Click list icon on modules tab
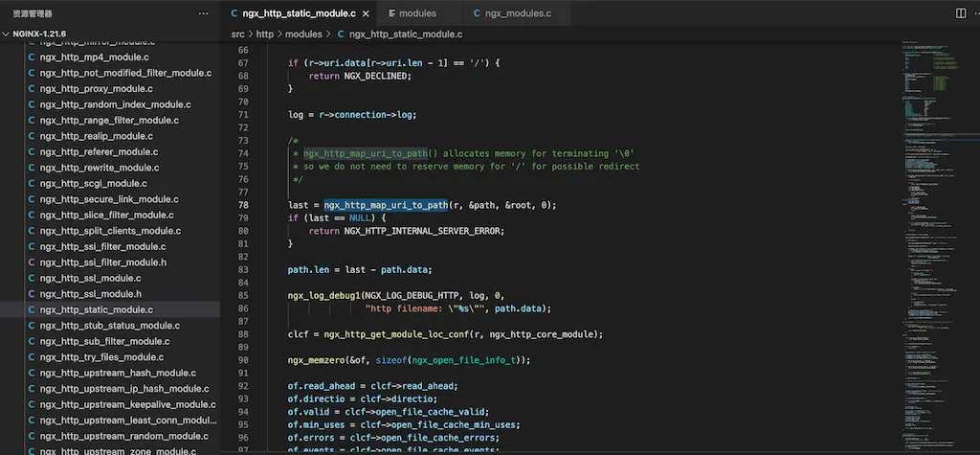 click(x=391, y=13)
